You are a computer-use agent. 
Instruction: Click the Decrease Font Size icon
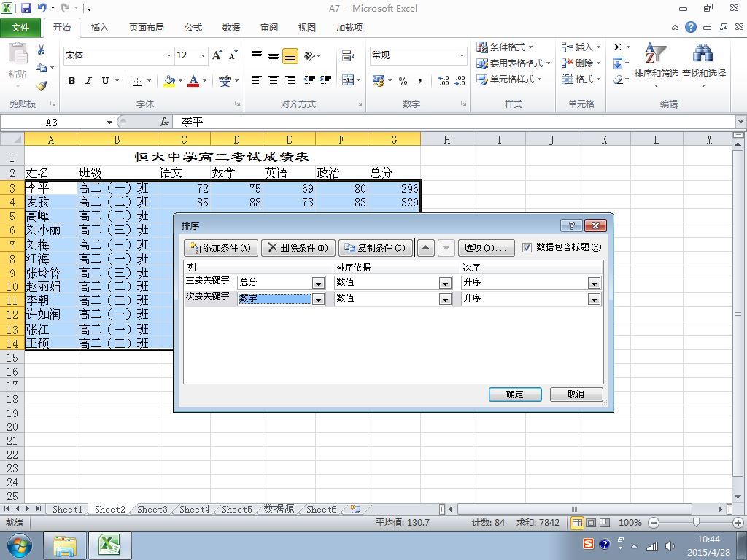click(233, 55)
